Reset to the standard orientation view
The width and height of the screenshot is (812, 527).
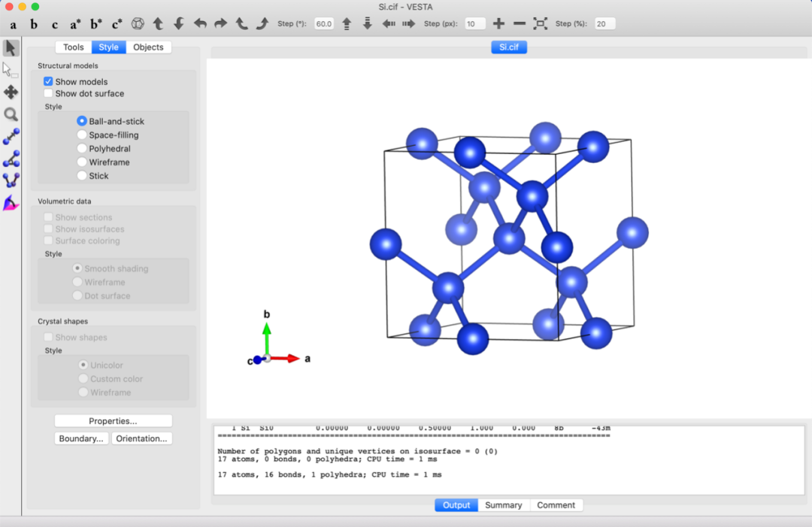138,24
